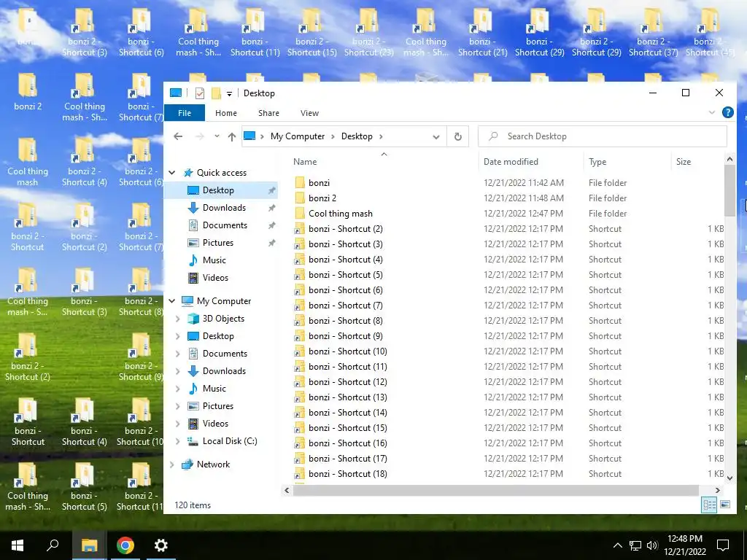Click the bonzi - Shortcut (14) file icon
747x560 pixels.
(300, 413)
